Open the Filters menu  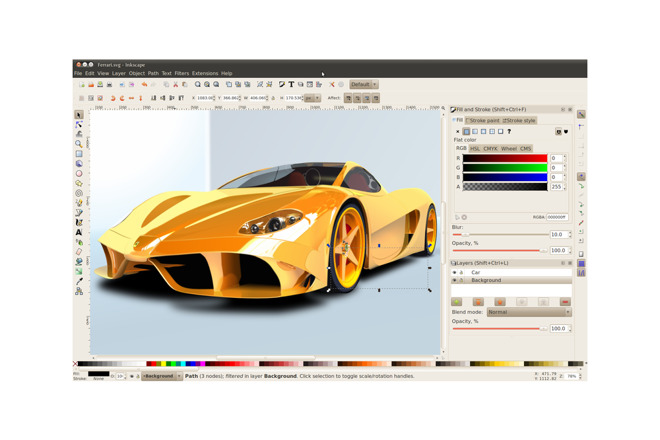182,73
